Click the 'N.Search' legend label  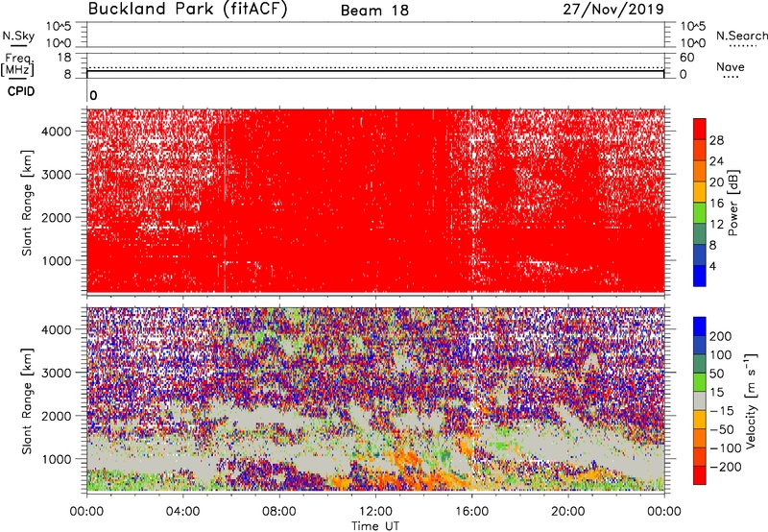pos(742,36)
